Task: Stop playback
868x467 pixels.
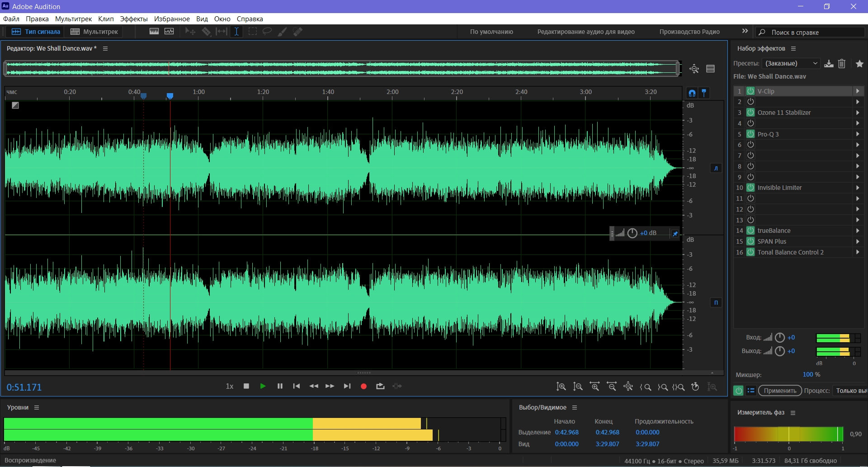Action: [246, 386]
